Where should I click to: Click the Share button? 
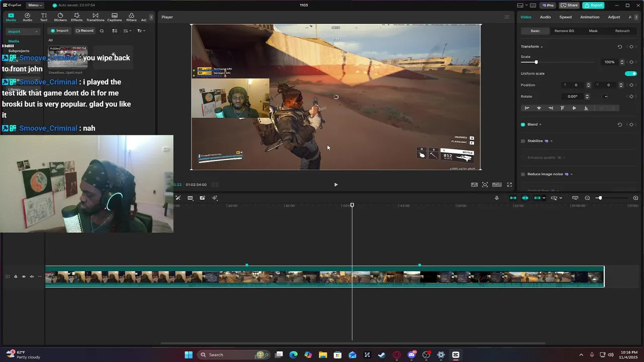click(569, 5)
